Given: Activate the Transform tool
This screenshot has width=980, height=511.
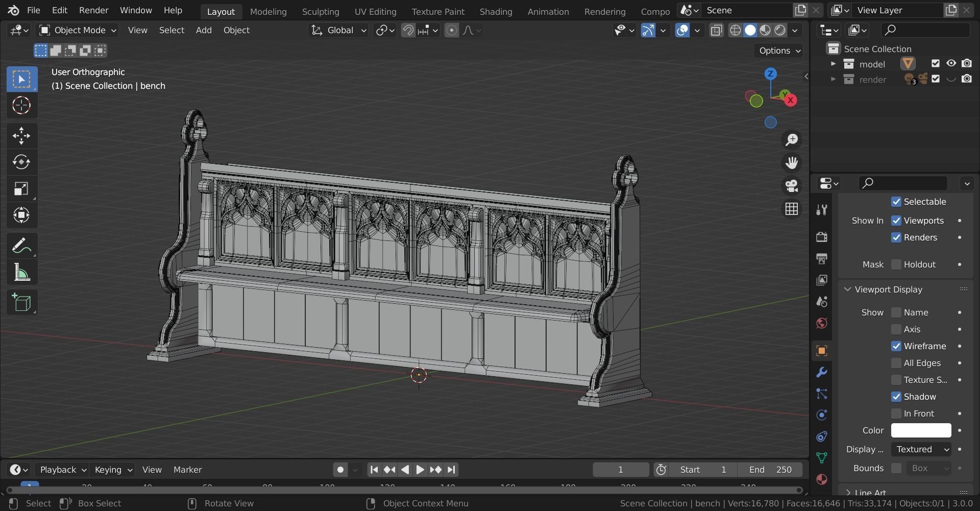Looking at the screenshot, I should pyautogui.click(x=21, y=215).
